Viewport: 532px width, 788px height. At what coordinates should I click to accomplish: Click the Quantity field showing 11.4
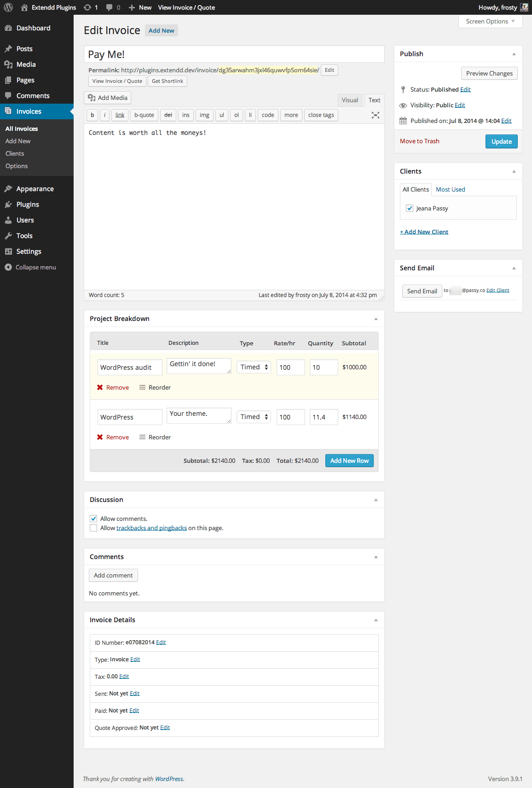pos(324,417)
